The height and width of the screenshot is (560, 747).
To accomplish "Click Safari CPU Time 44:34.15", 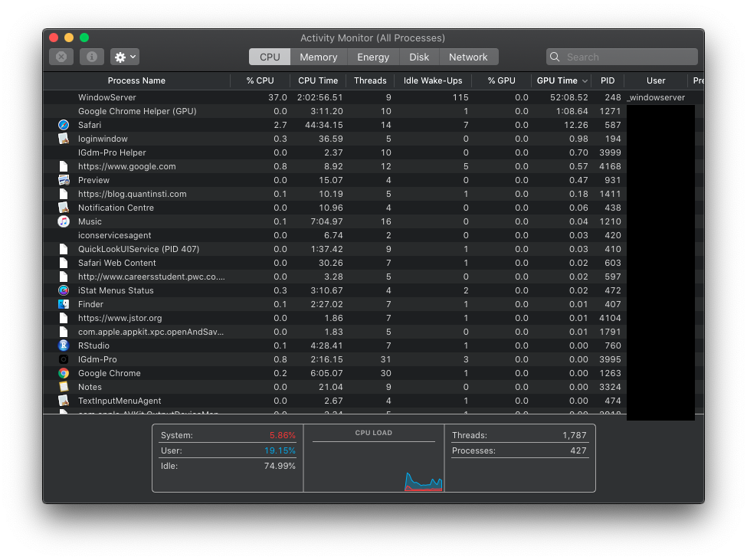I will point(323,125).
